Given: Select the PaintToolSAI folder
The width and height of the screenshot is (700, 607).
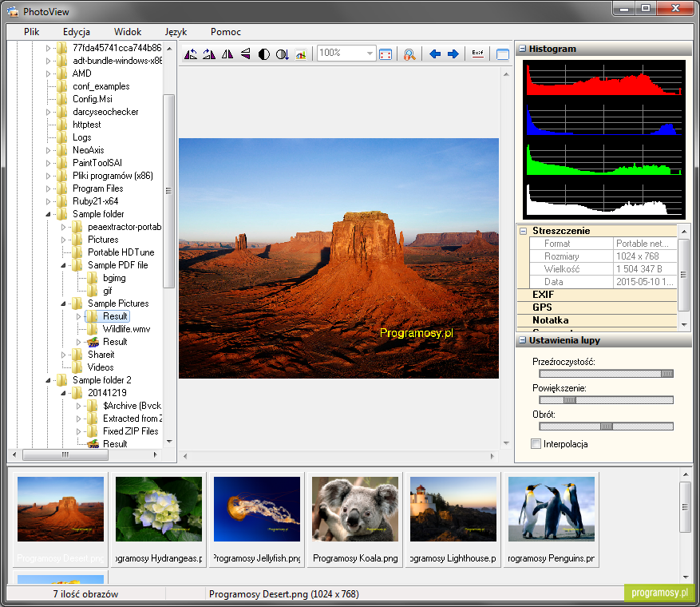Looking at the screenshot, I should [x=97, y=163].
